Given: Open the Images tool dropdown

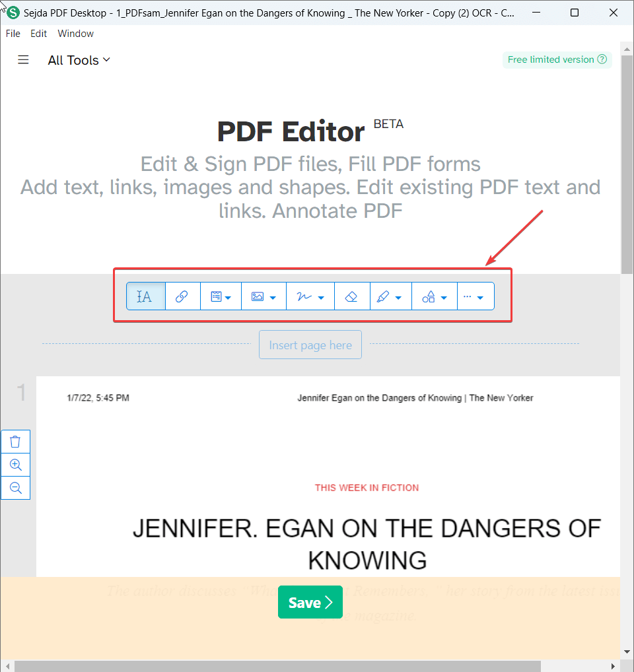Looking at the screenshot, I should [x=264, y=296].
